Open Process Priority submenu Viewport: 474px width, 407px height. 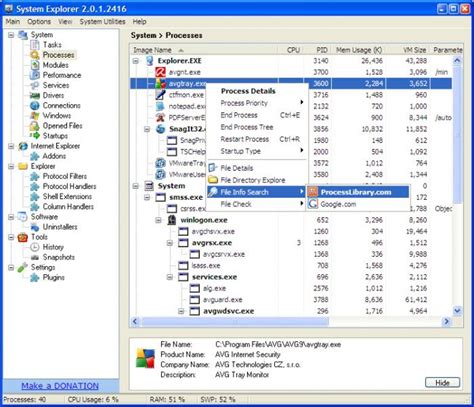pos(256,103)
